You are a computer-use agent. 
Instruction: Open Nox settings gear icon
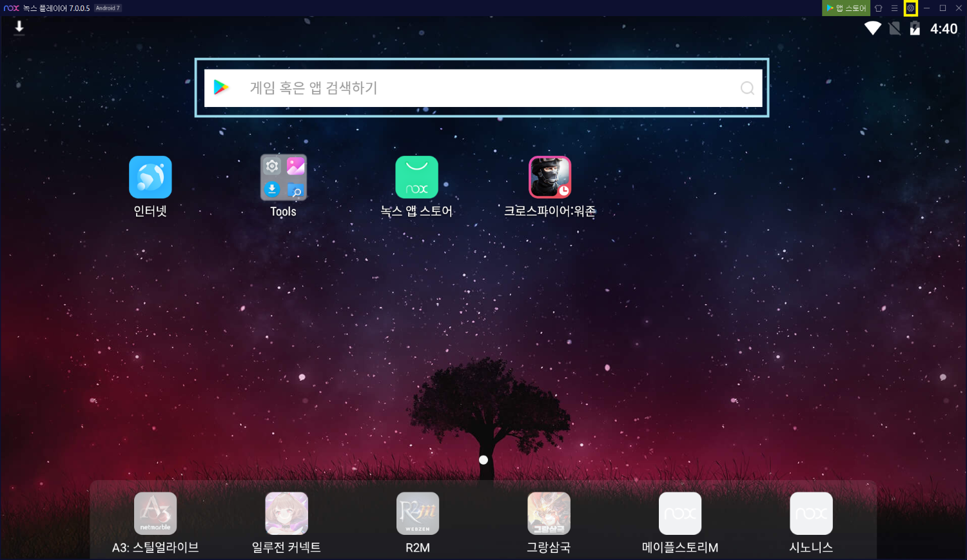(x=910, y=8)
